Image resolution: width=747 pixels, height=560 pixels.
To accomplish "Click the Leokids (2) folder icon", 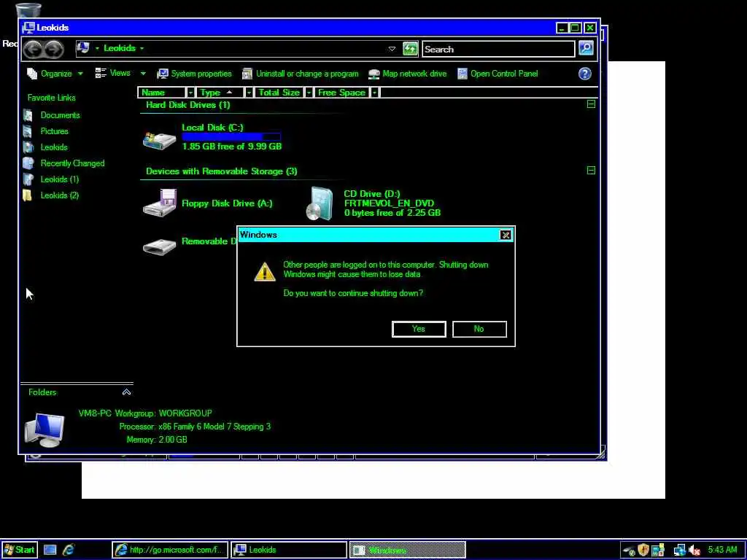I will [x=28, y=195].
